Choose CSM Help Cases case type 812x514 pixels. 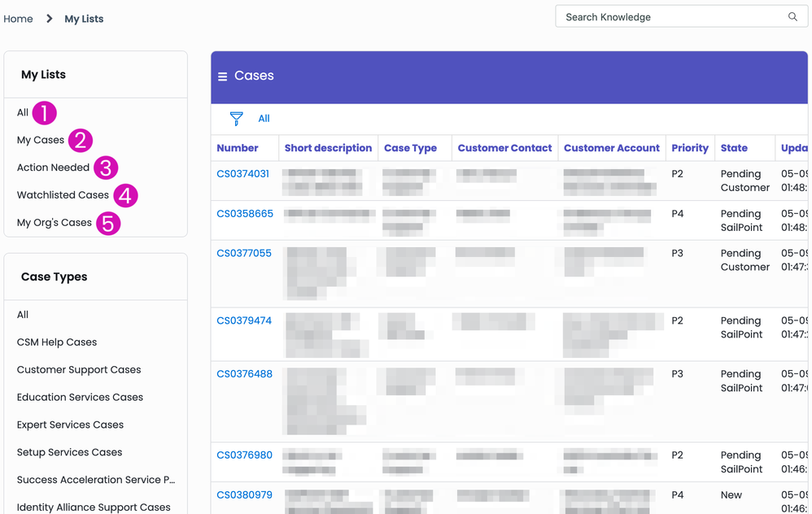tap(57, 342)
